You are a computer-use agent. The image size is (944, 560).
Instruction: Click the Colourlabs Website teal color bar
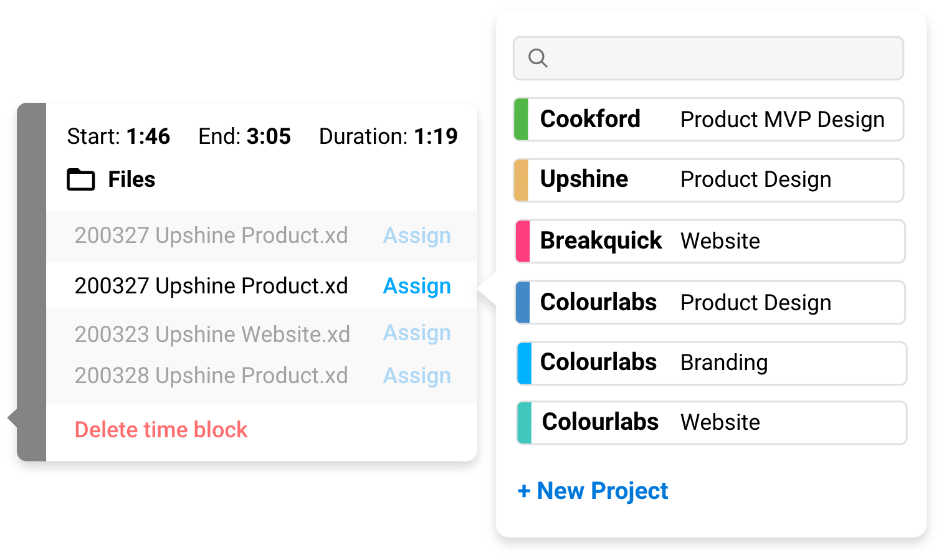pyautogui.click(x=523, y=422)
